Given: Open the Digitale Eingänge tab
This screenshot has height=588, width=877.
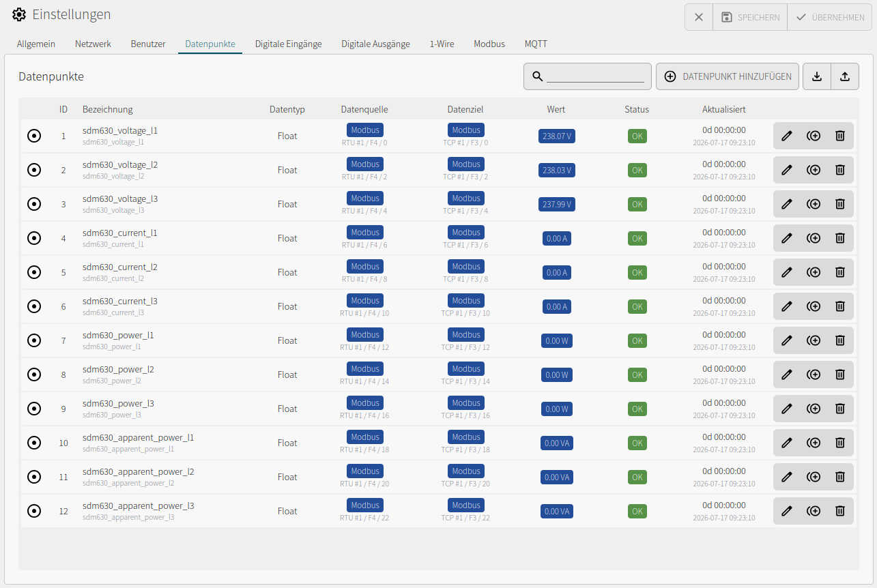Looking at the screenshot, I should [289, 44].
